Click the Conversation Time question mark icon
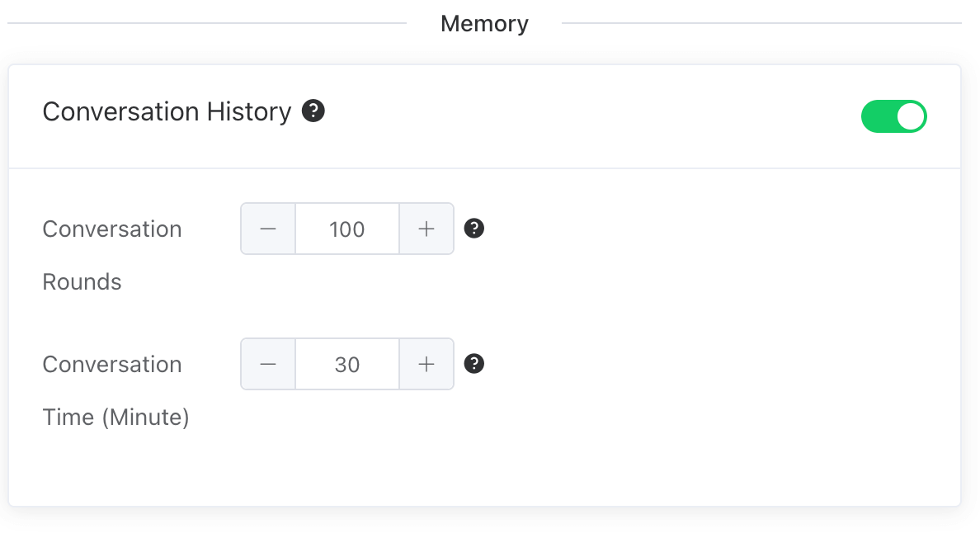The image size is (980, 538). (x=474, y=363)
